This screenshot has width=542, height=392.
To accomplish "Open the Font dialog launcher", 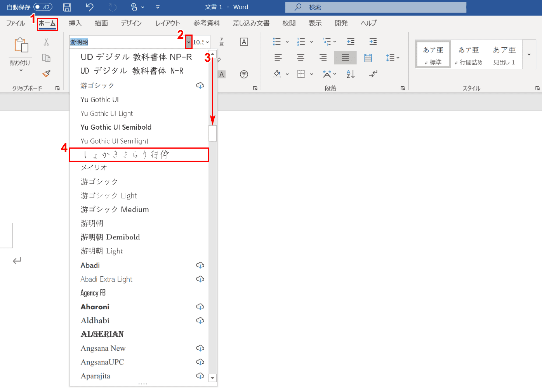I will [x=255, y=88].
